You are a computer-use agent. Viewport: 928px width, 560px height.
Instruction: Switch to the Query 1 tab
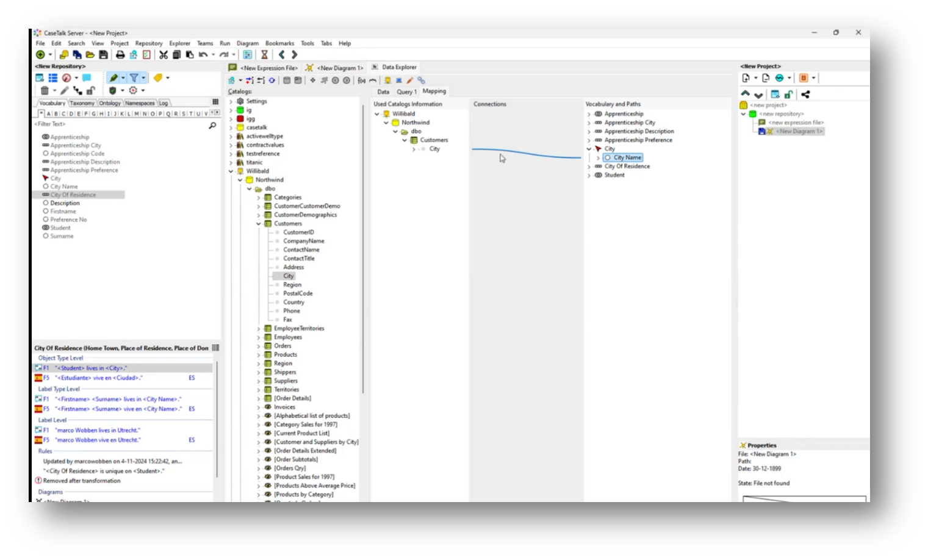(406, 92)
